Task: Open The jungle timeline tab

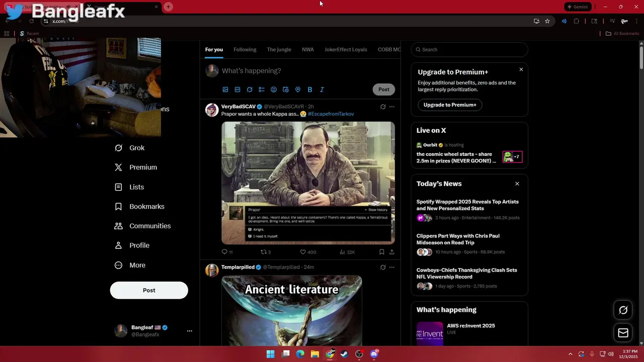Action: tap(279, 49)
